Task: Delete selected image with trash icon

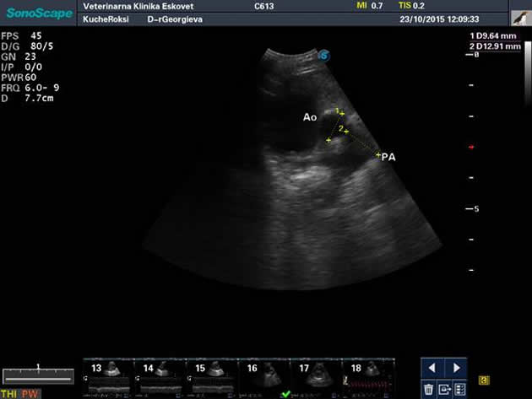Action: (x=428, y=389)
